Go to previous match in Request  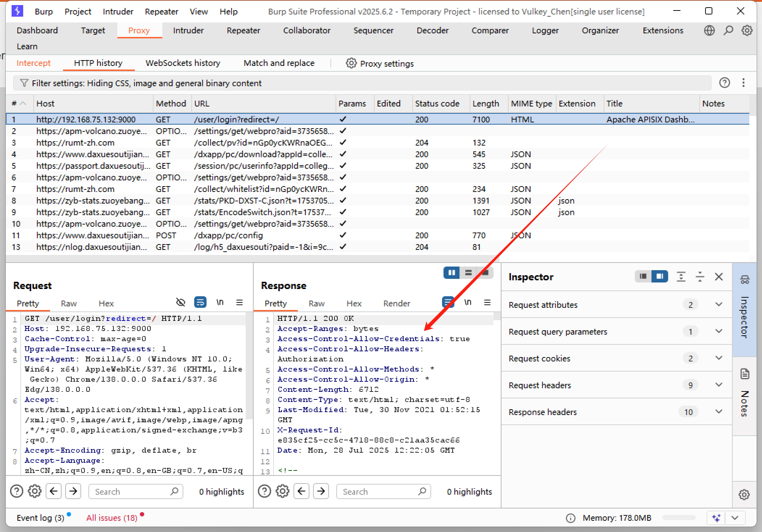[54, 491]
